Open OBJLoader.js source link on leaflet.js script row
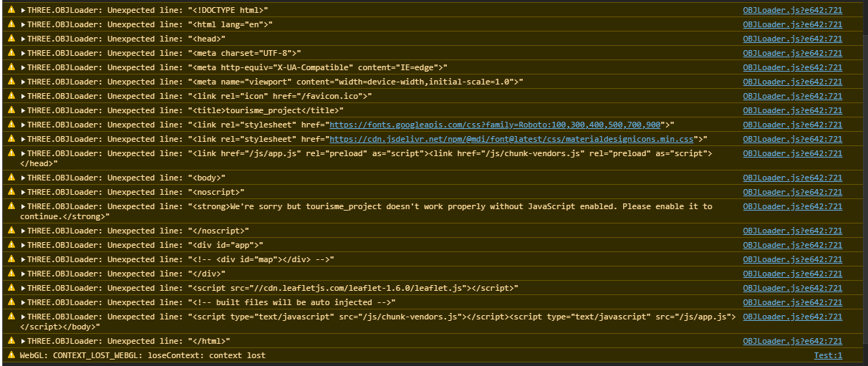The image size is (868, 366). (793, 288)
